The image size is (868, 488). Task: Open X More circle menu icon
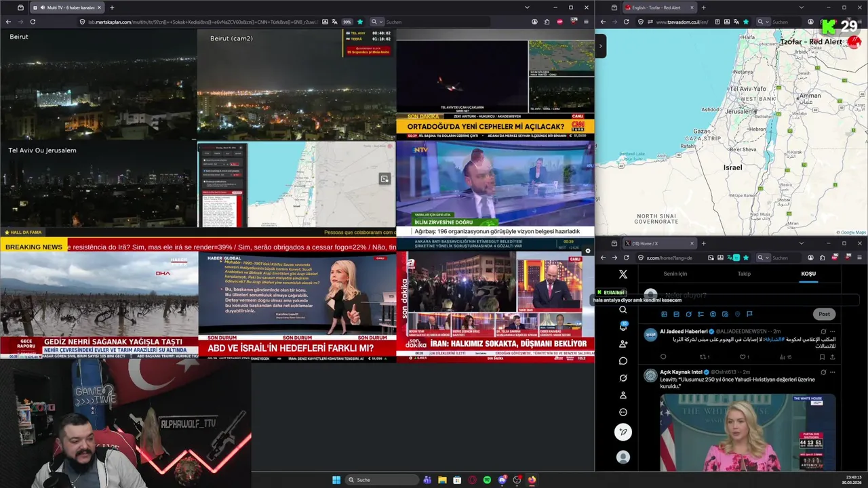[x=623, y=412]
